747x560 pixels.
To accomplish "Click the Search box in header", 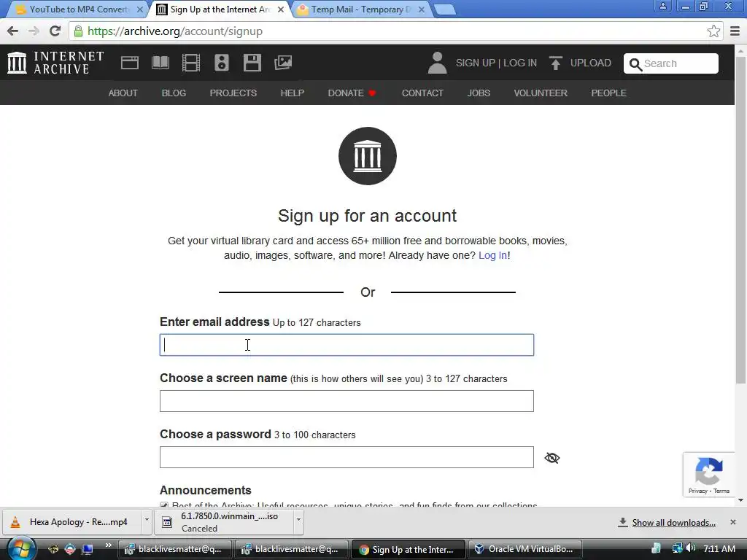I will pos(671,63).
